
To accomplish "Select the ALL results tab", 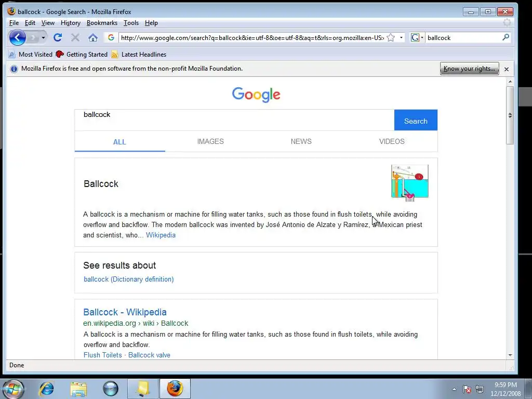I will coord(119,142).
